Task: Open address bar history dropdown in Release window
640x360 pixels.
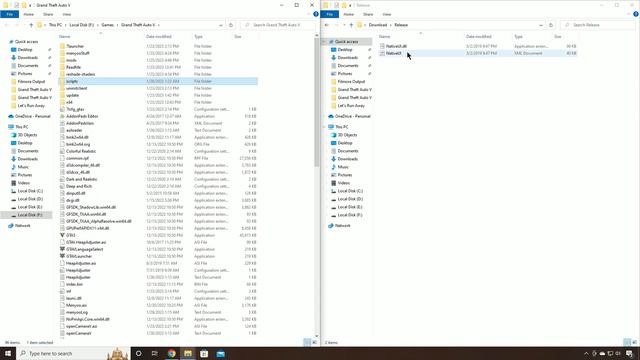Action: 541,25
